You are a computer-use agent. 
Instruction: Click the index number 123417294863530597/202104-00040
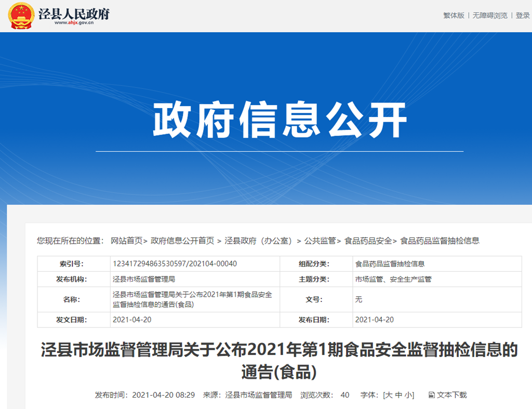[175, 263]
